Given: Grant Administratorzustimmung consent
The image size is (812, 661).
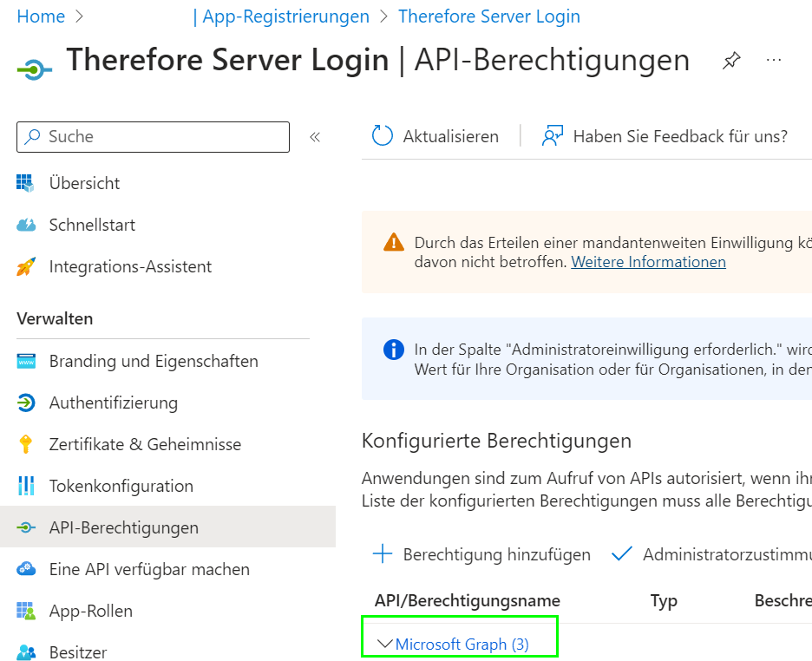Looking at the screenshot, I should pyautogui.click(x=727, y=554).
